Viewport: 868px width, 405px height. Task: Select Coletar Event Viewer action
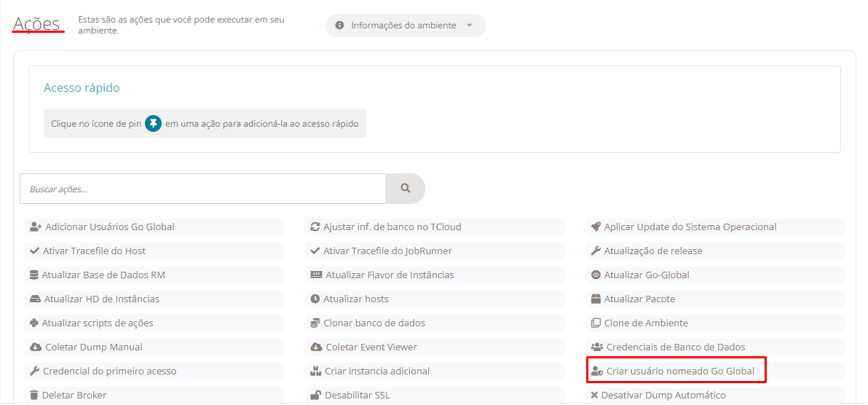(x=435, y=347)
